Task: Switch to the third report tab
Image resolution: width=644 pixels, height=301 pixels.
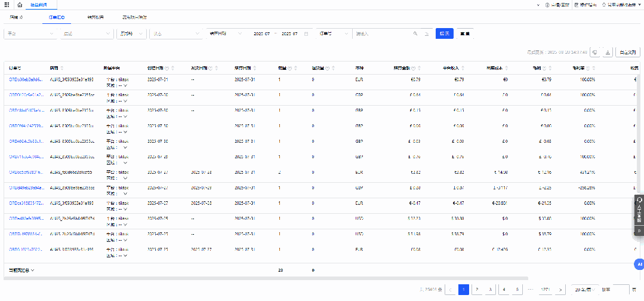Action: [95, 17]
